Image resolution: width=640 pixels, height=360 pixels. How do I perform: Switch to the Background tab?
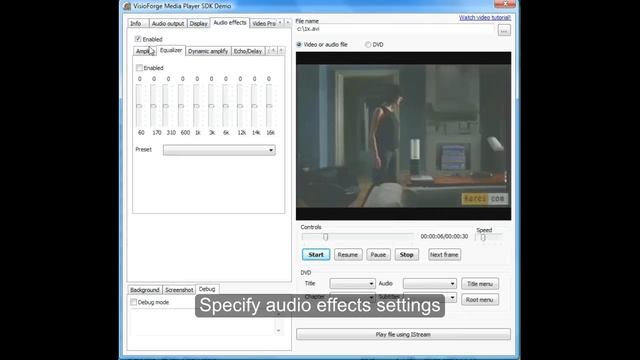point(144,290)
